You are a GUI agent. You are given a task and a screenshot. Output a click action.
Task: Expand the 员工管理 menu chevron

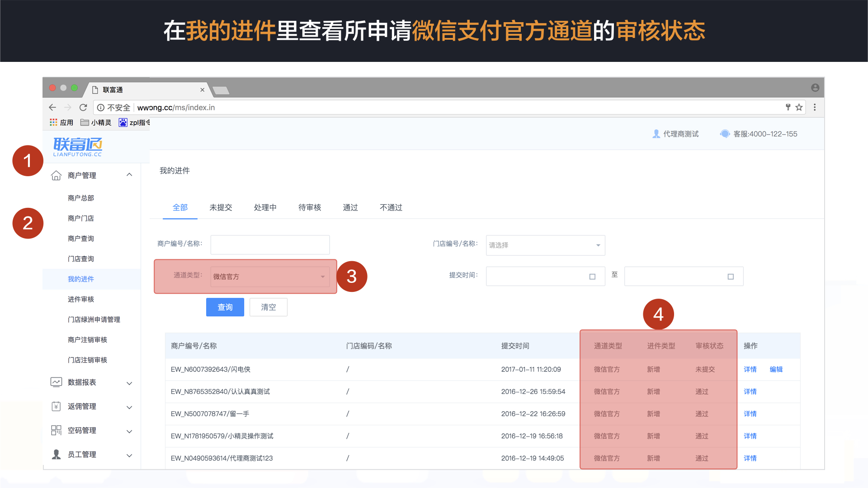click(129, 455)
